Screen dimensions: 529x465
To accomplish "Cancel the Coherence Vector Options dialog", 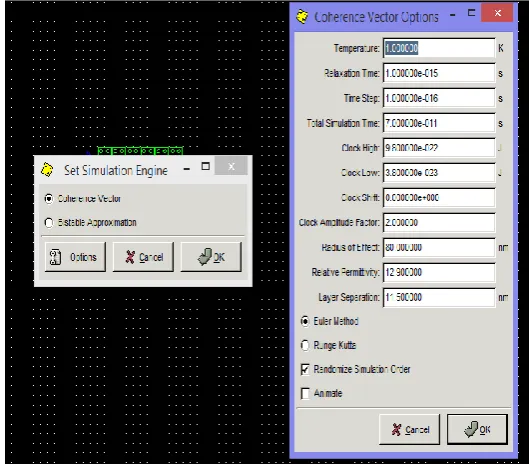I will click(x=410, y=429).
